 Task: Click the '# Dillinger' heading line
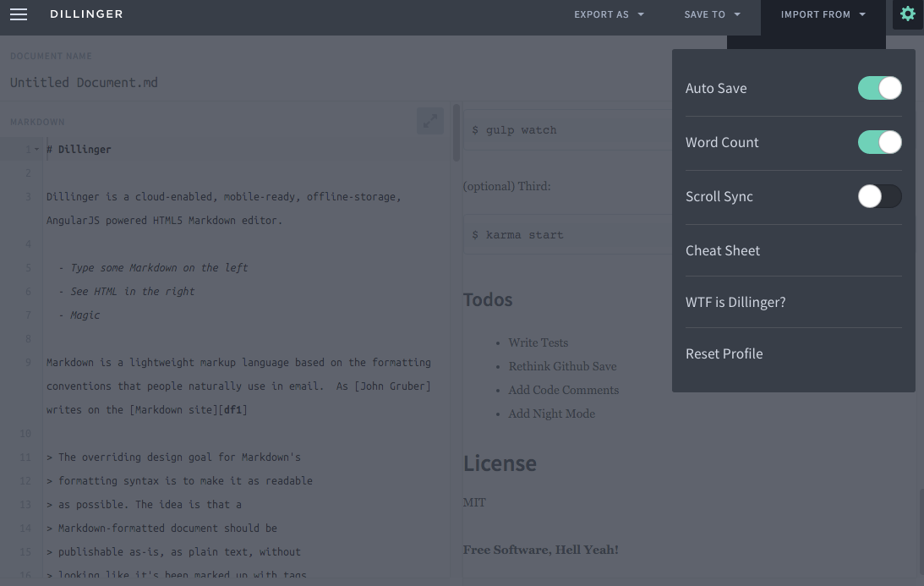[79, 149]
